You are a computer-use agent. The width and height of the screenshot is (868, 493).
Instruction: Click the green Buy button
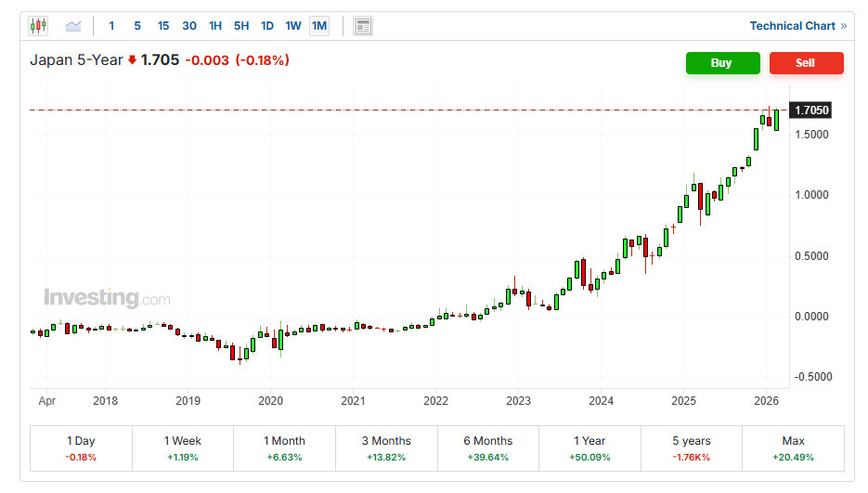(723, 63)
